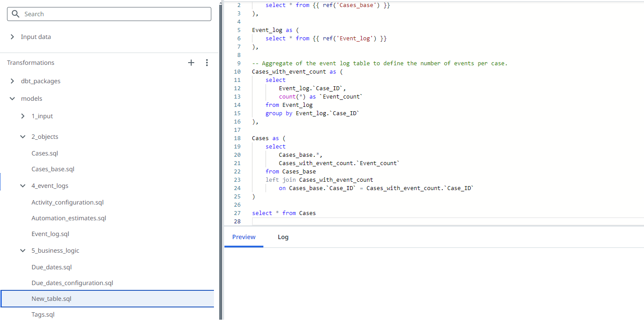Expand the dbt_packages folder
The image size is (644, 321).
(x=12, y=81)
